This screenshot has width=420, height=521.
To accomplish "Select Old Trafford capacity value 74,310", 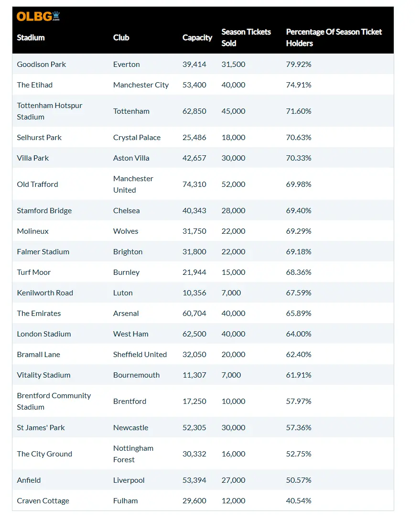I will tap(194, 185).
